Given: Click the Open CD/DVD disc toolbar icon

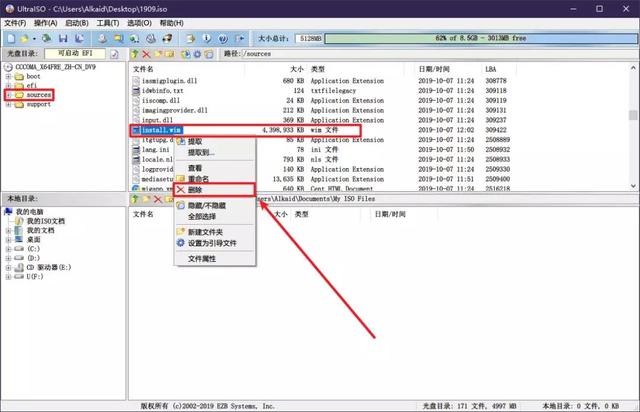Looking at the screenshot, I should click(x=47, y=38).
